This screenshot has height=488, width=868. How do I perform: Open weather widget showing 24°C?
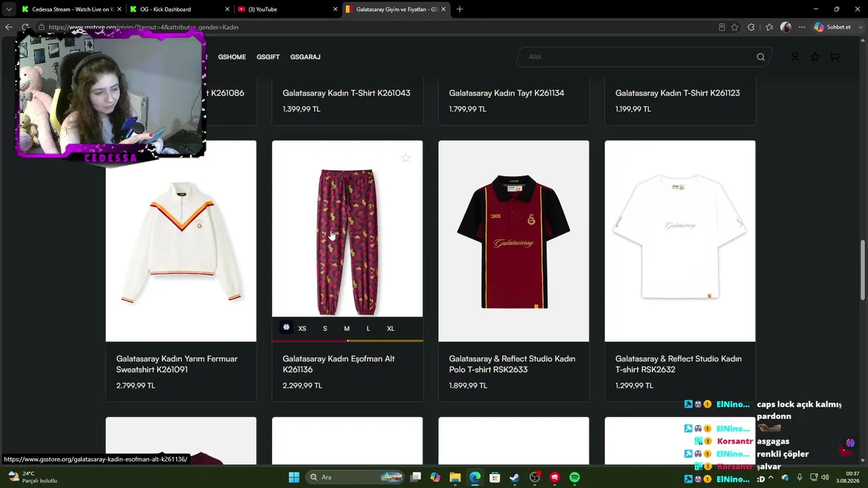click(33, 477)
